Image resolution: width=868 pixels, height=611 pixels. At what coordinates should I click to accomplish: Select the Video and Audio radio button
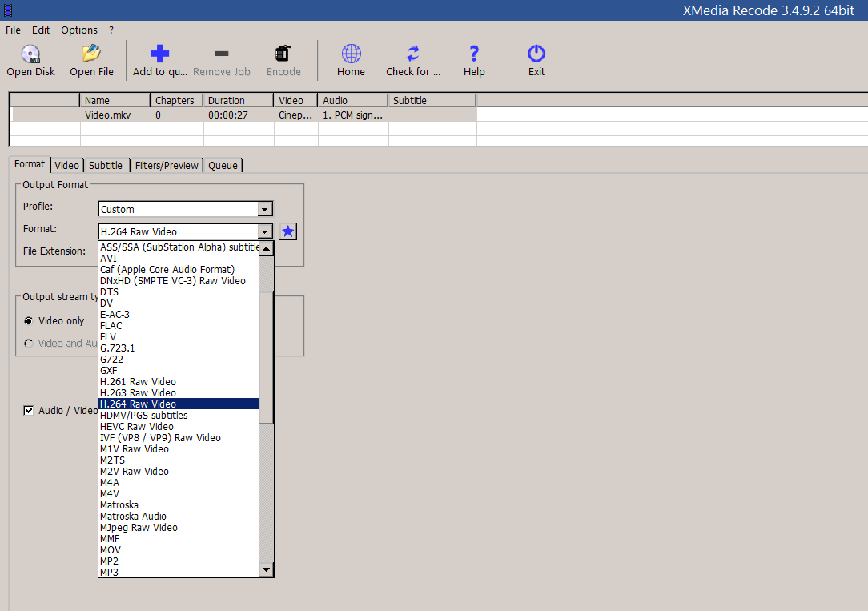29,344
